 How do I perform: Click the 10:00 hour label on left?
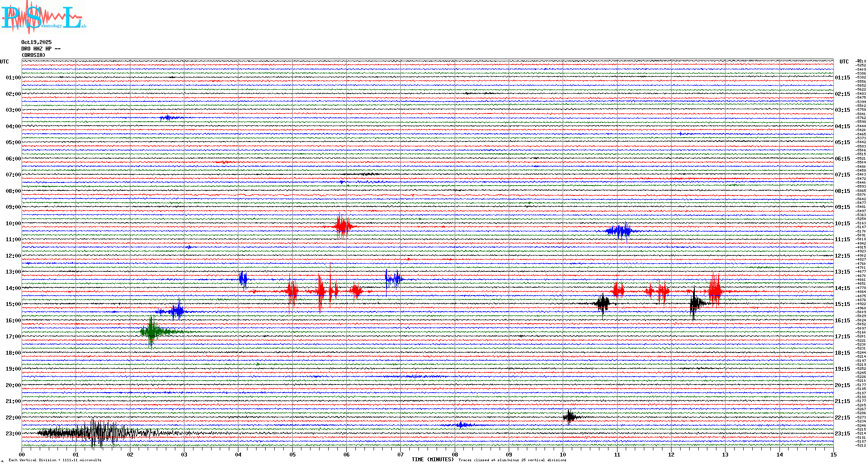13,224
